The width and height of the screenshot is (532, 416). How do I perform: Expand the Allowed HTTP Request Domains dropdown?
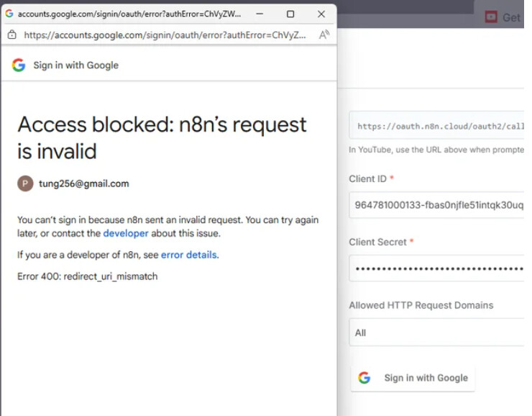point(437,333)
